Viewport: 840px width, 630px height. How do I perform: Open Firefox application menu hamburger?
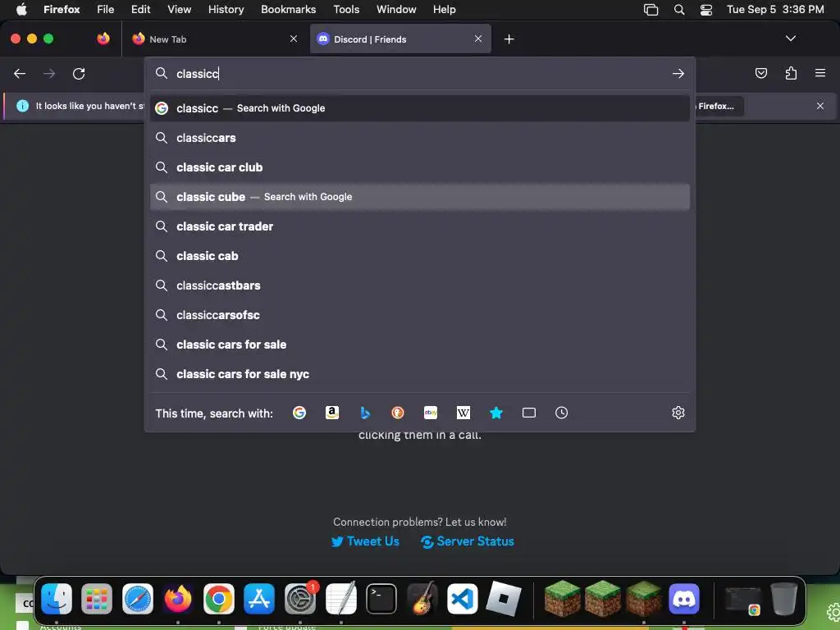coord(820,73)
